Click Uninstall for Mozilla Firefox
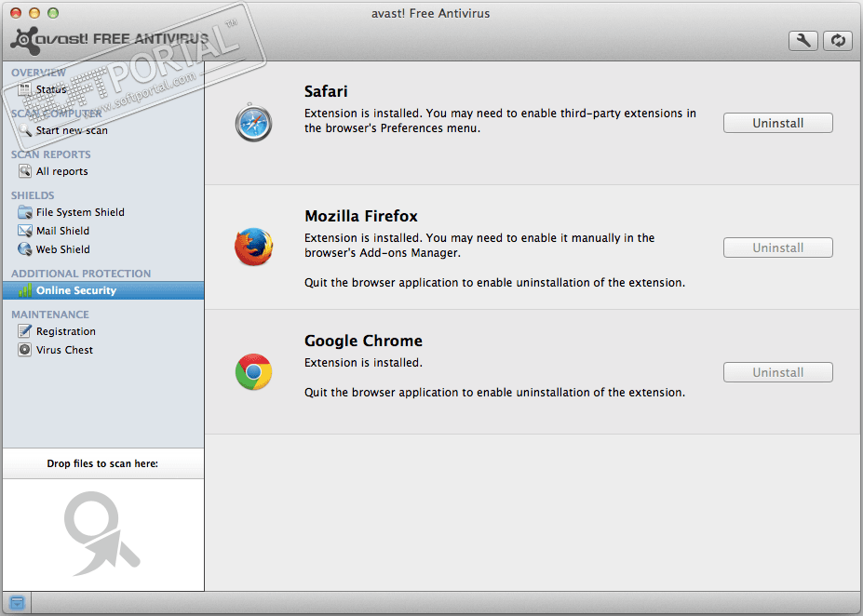The width and height of the screenshot is (863, 616). [777, 248]
